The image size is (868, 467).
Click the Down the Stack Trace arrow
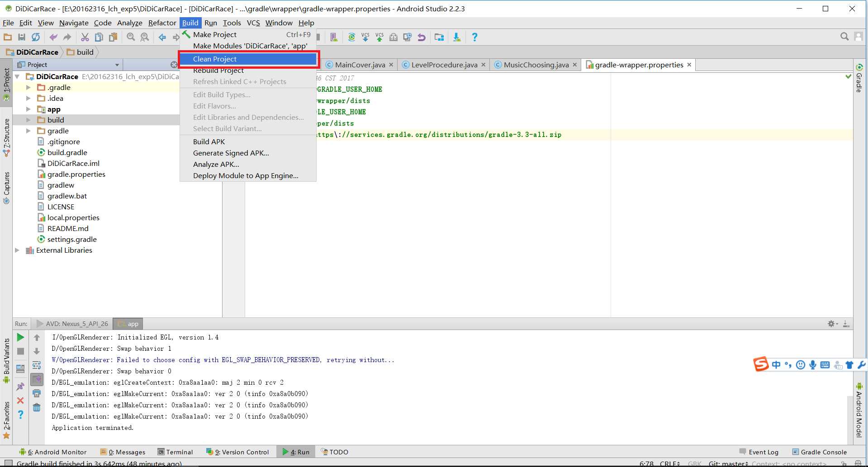tap(37, 351)
